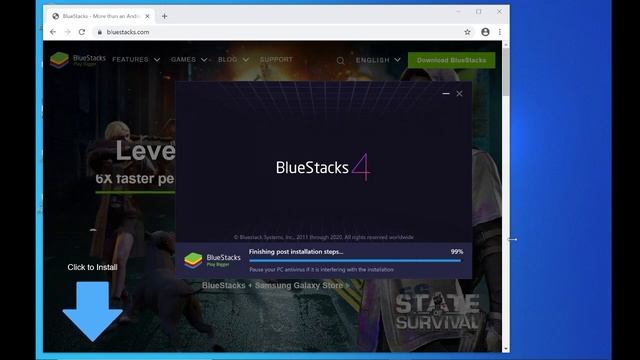Image resolution: width=640 pixels, height=360 pixels.
Task: Open BlueStacks + Samsung Galaxy Store link
Action: pos(276,285)
